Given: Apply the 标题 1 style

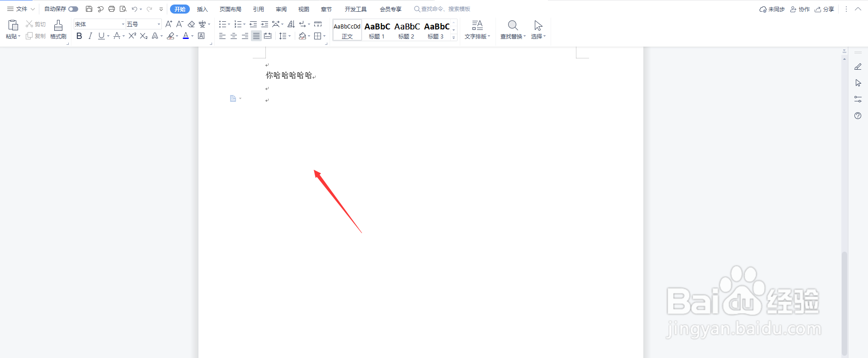Looking at the screenshot, I should 377,30.
